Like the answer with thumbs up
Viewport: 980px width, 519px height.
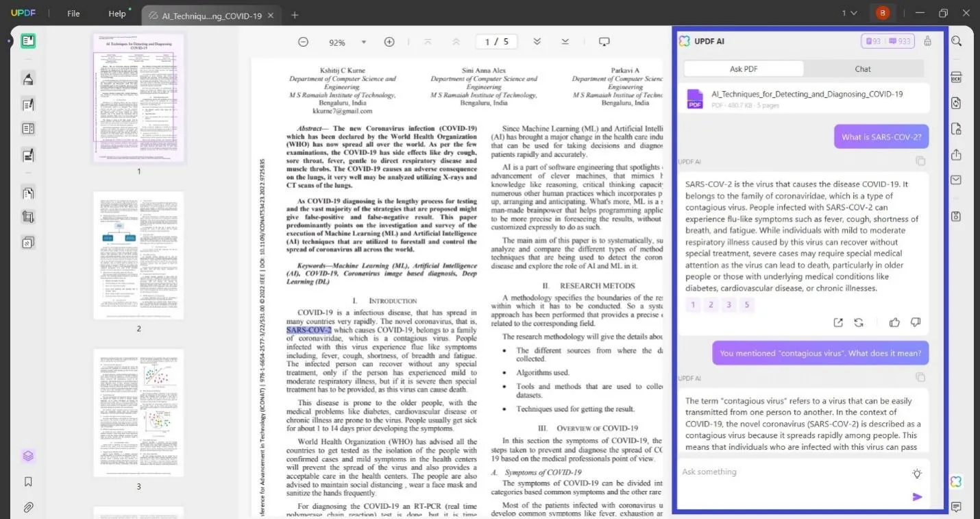pyautogui.click(x=894, y=322)
